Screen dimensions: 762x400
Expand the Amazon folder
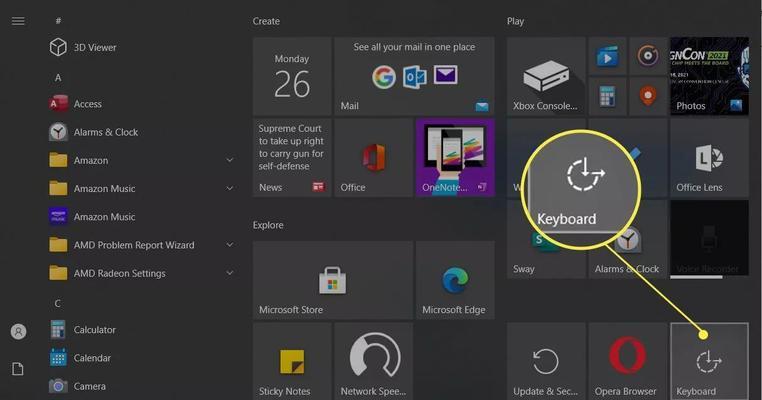coord(141,160)
